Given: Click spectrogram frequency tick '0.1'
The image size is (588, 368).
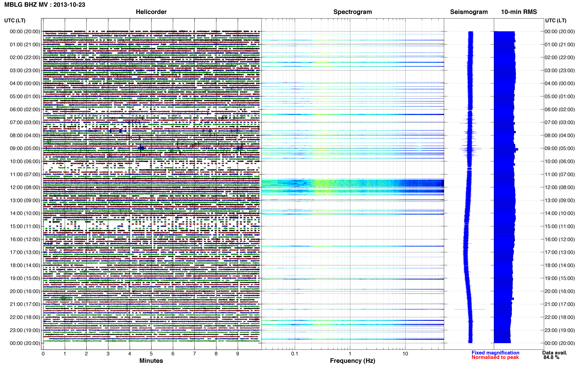Looking at the screenshot, I should tap(295, 354).
